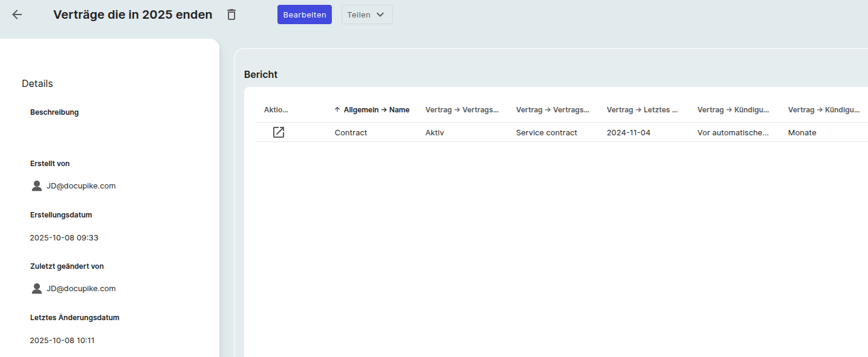Image resolution: width=868 pixels, height=357 pixels.
Task: Click the avatar icon beside Erstellt von email
Action: tap(36, 185)
